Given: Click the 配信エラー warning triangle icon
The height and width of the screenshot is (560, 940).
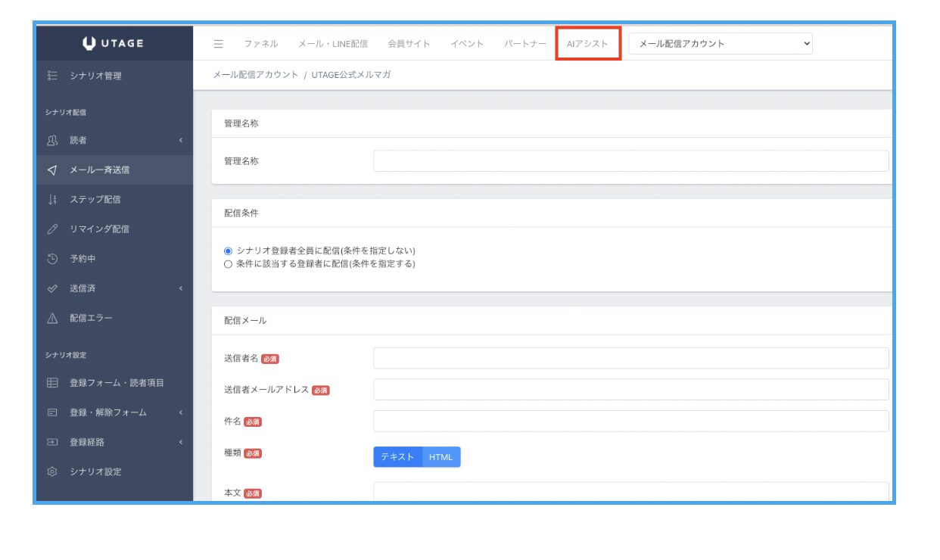Looking at the screenshot, I should tap(52, 319).
